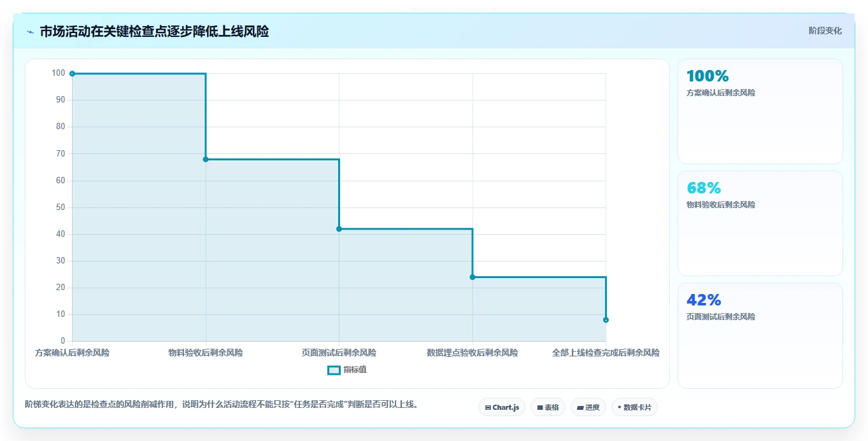Click the y-axis tick label 50
Image resolution: width=868 pixels, height=441 pixels.
coord(61,207)
